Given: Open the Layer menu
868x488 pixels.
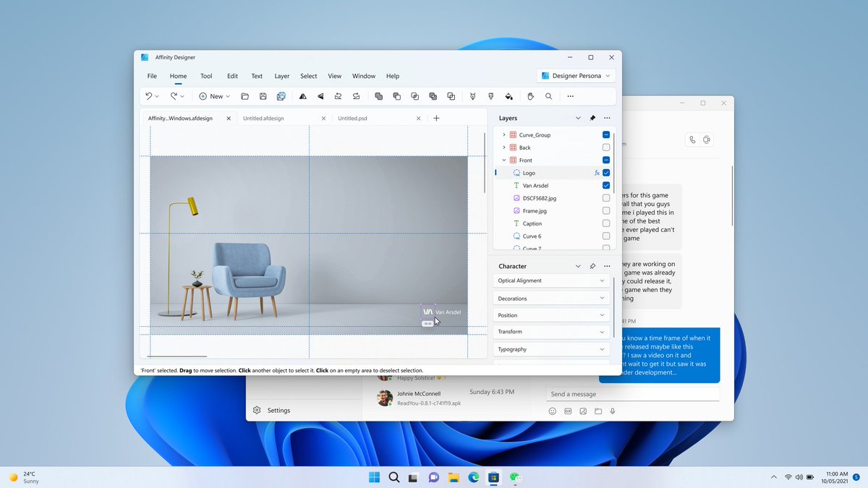Looking at the screenshot, I should [281, 75].
